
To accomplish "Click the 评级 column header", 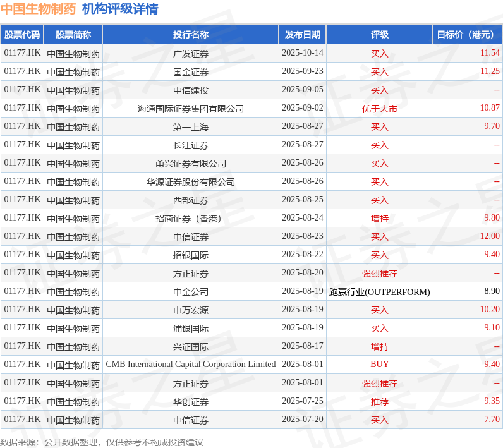I will 380,34.
